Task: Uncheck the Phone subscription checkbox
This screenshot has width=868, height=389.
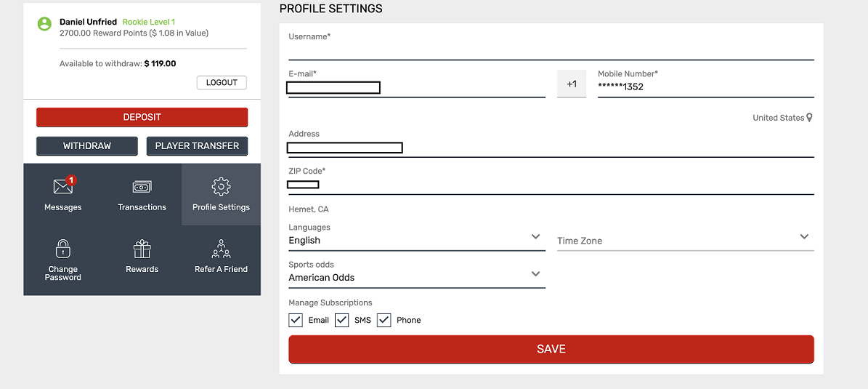Action: coord(384,320)
